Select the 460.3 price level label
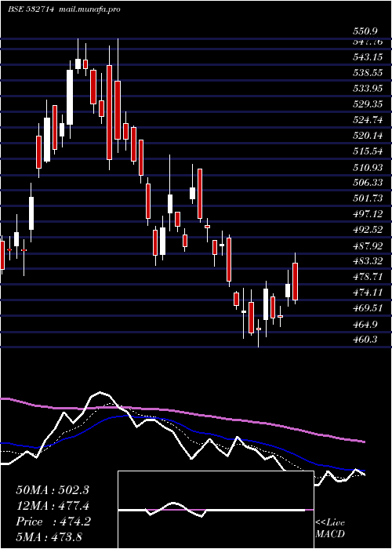This screenshot has height=549, width=392. (365, 340)
